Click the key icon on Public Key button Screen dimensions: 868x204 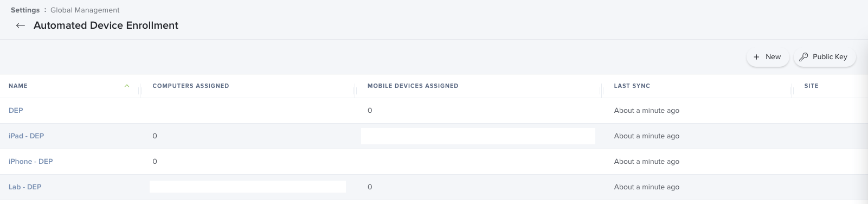pyautogui.click(x=803, y=57)
